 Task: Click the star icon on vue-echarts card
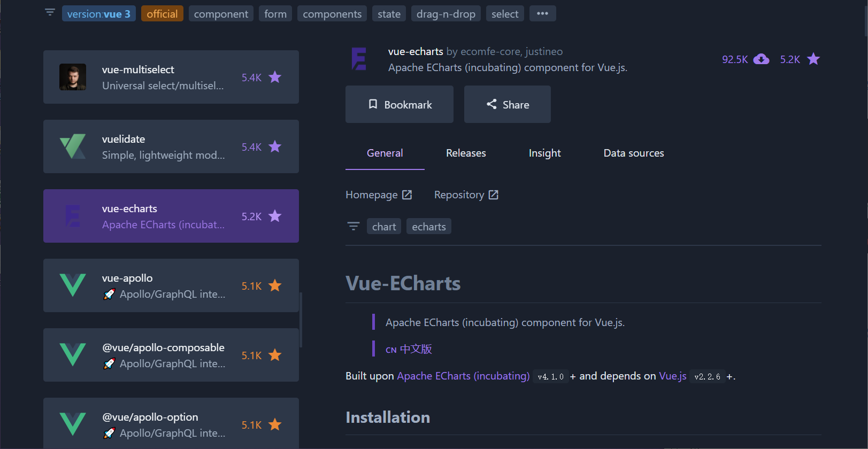(275, 216)
